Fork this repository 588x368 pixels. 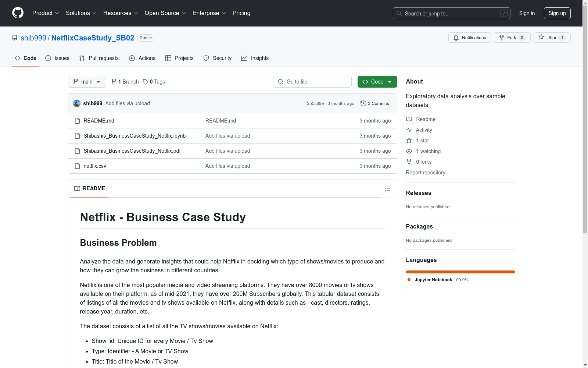[512, 38]
